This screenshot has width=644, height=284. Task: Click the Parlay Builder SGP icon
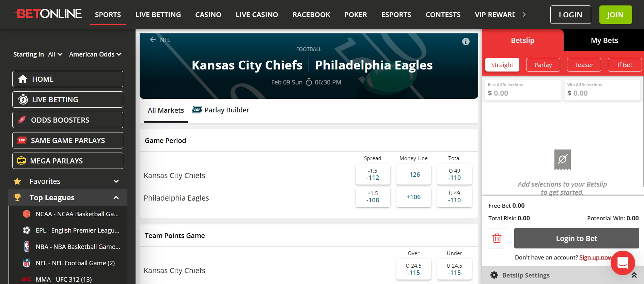coord(197,110)
